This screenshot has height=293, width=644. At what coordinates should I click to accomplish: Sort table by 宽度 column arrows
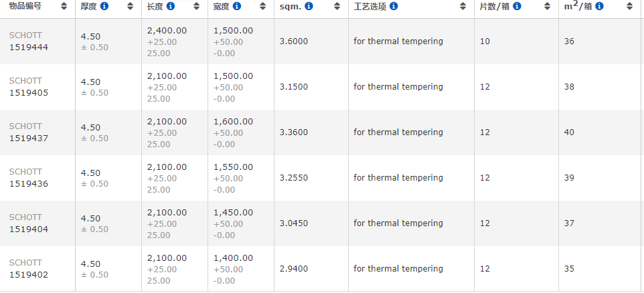point(263,6)
